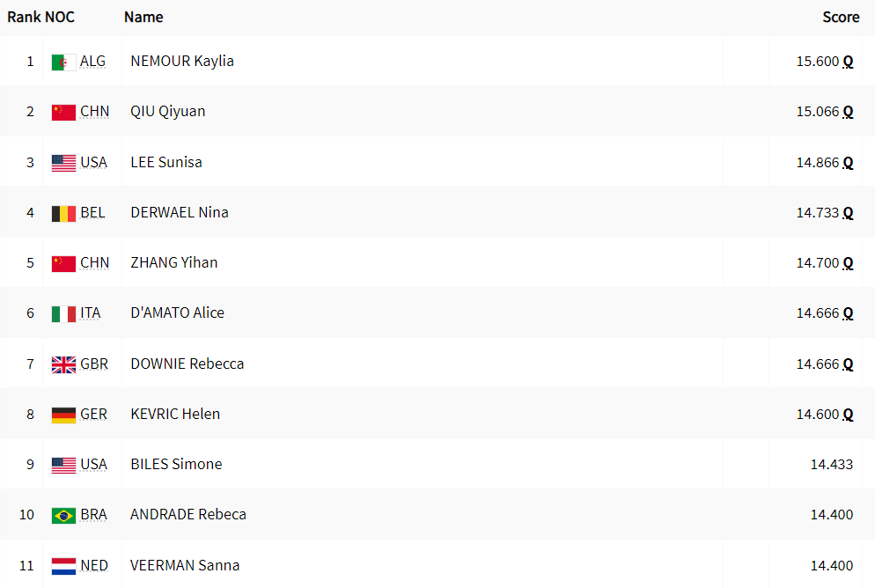Click the Germany flag icon
The height and width of the screenshot is (588, 875).
click(x=63, y=415)
